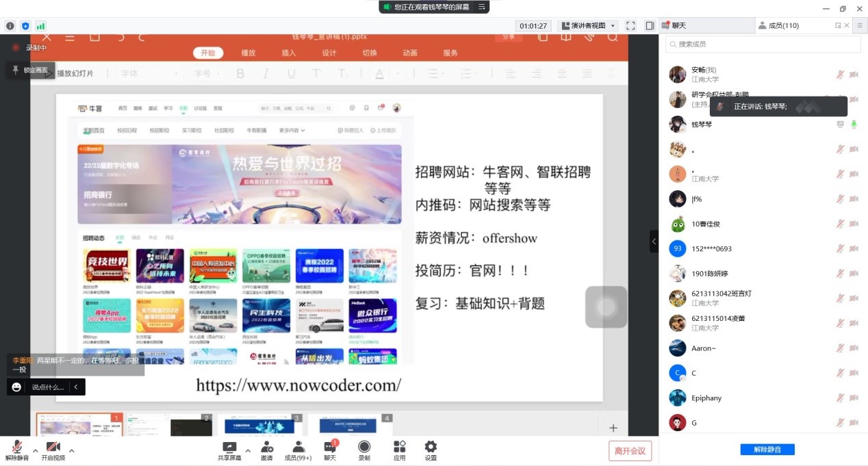Turn on camera with 开启视频

point(53,447)
